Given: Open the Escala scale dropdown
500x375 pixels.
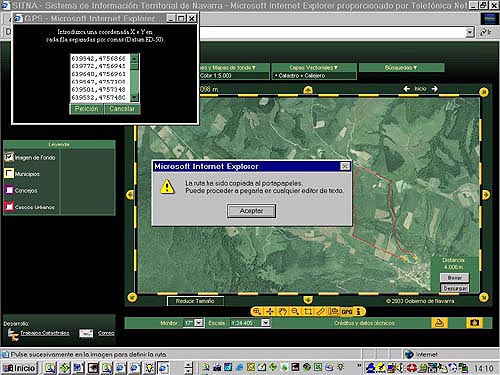Looking at the screenshot, I should 265,323.
